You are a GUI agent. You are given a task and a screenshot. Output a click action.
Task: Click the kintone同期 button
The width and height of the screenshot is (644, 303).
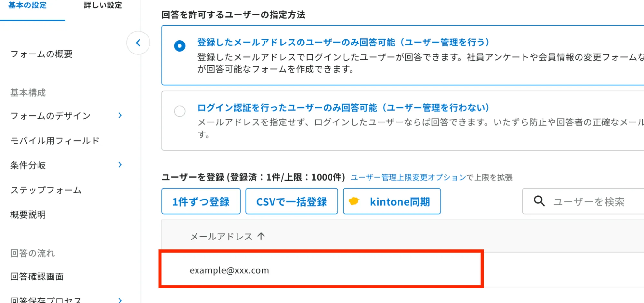point(392,201)
